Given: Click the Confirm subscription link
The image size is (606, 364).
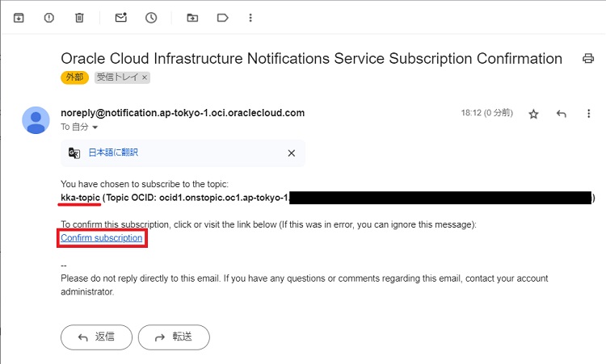Looking at the screenshot, I should tap(102, 238).
